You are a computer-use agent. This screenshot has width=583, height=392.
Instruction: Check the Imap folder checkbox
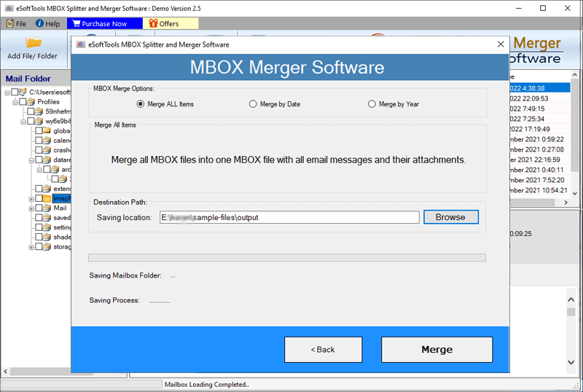click(39, 198)
